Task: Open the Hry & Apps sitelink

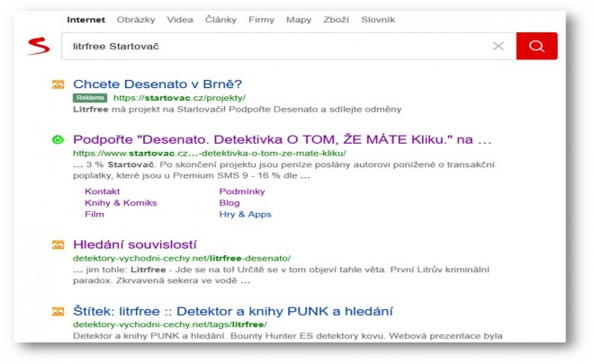Action: (246, 214)
